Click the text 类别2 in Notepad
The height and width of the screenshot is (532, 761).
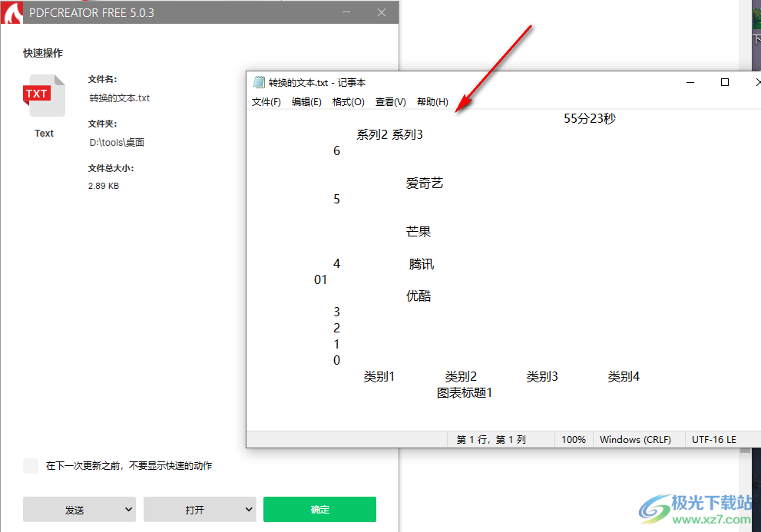pyautogui.click(x=461, y=376)
